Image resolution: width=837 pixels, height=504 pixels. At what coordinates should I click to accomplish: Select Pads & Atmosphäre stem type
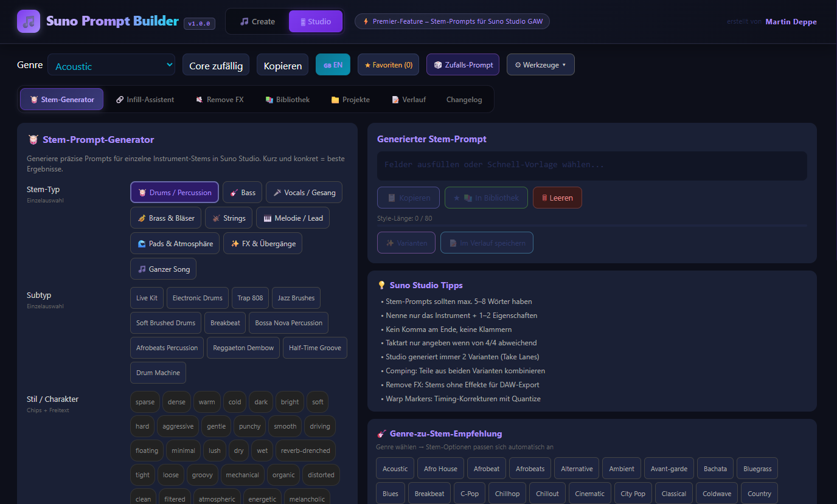(x=175, y=243)
